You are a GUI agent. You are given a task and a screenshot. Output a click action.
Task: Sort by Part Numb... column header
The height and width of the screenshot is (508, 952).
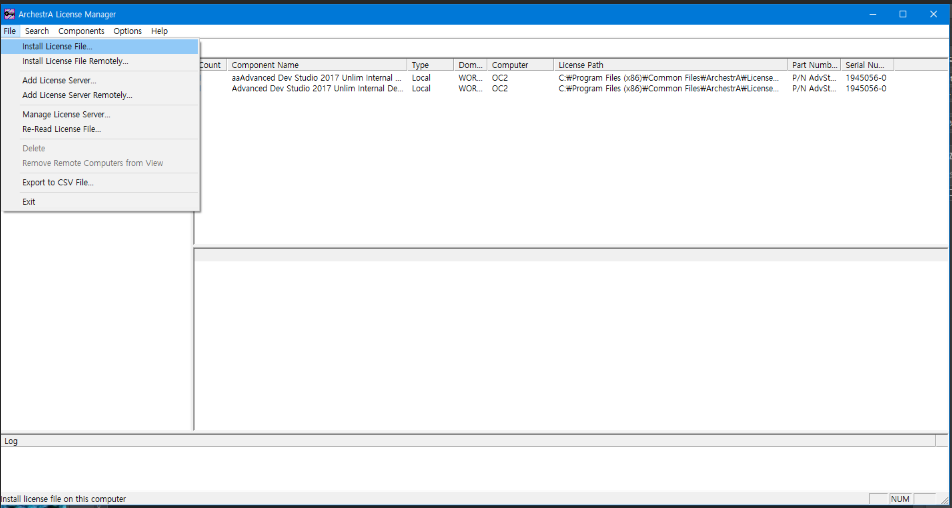(x=815, y=65)
